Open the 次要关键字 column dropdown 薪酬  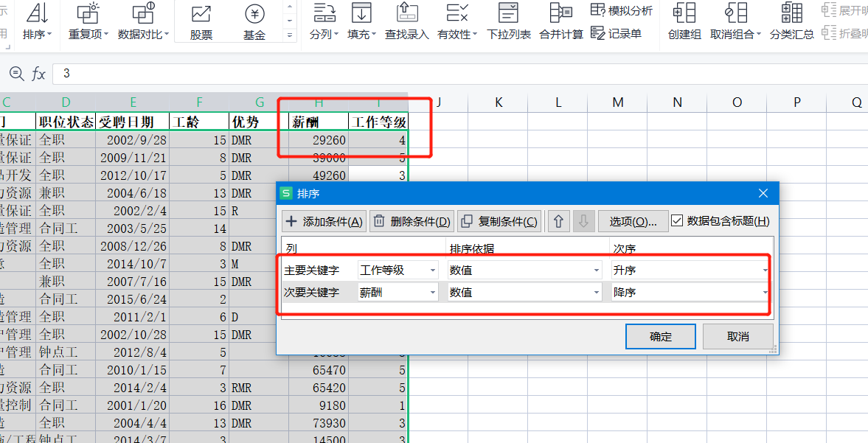click(398, 292)
